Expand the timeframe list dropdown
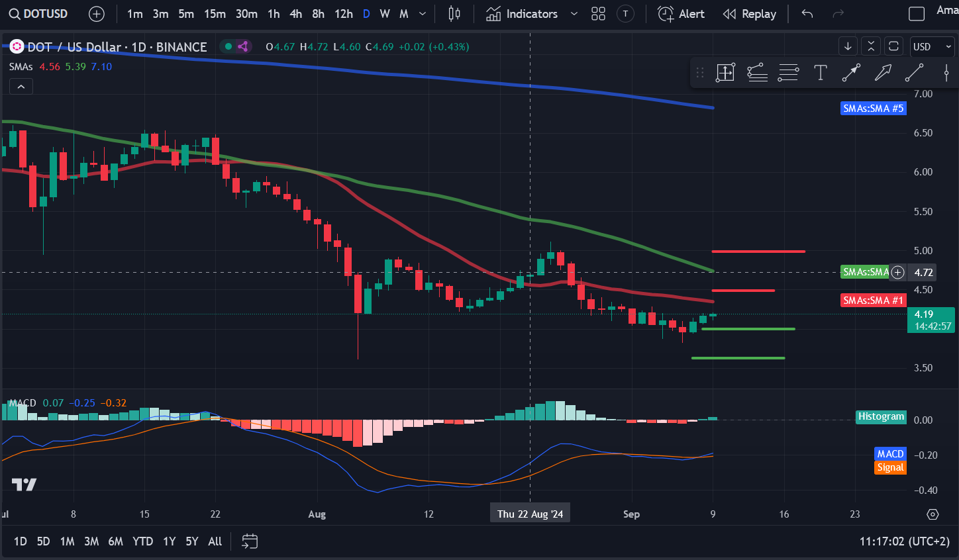959x560 pixels. (423, 14)
